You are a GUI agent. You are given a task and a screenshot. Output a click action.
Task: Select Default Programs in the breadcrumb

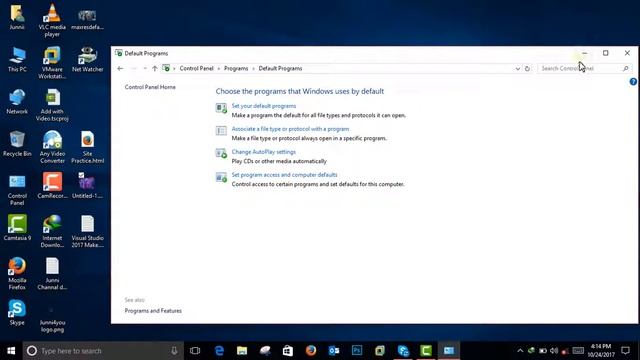click(x=280, y=68)
